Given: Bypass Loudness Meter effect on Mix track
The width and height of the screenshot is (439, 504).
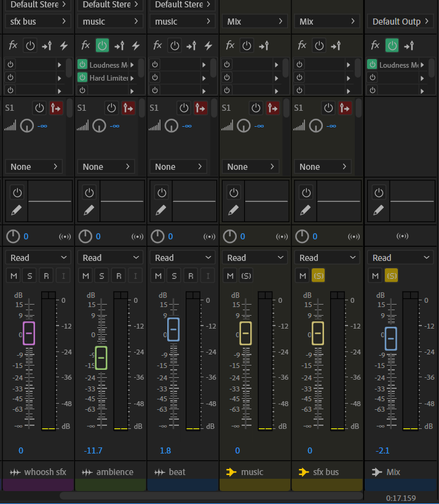Looking at the screenshot, I should 372,65.
